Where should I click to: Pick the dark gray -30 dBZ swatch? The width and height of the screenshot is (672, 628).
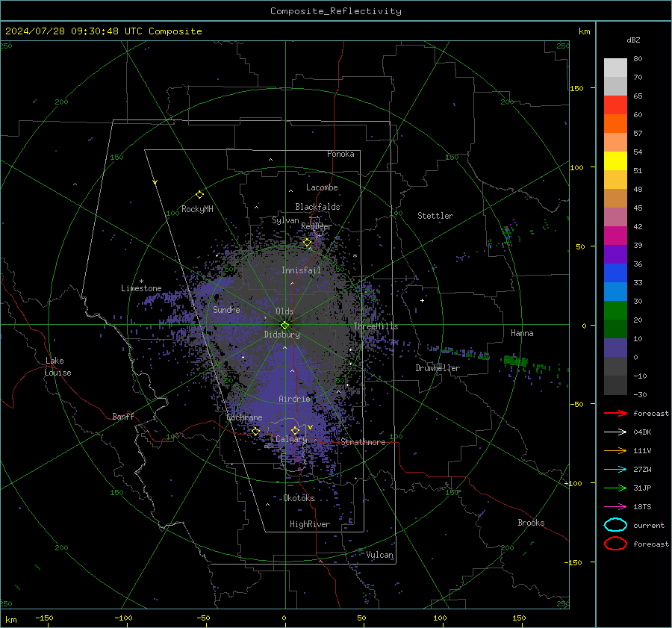615,385
